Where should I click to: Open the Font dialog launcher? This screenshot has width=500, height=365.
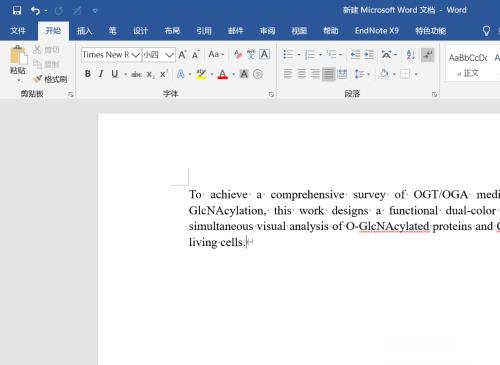tap(271, 95)
